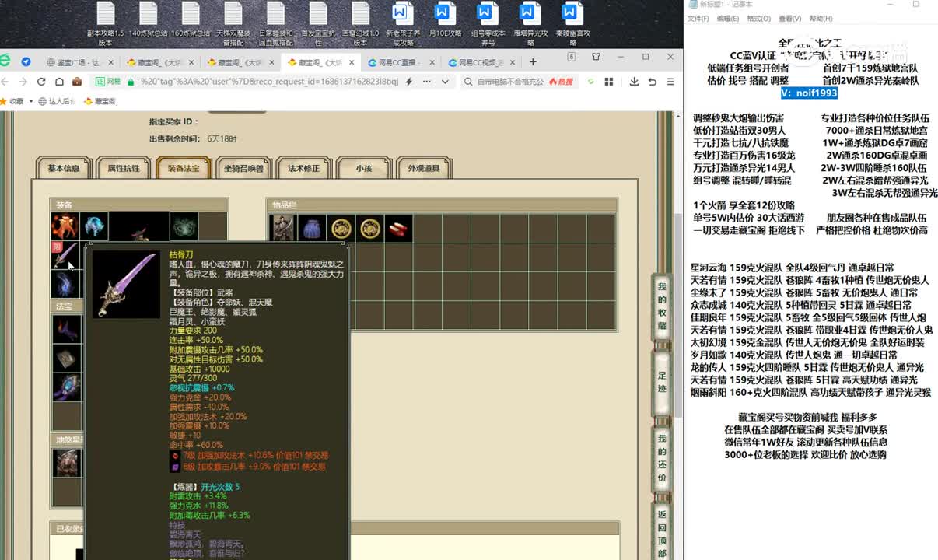Open Notepad's 格式(O) menu
Image resolution: width=938 pixels, height=560 pixels.
point(758,19)
